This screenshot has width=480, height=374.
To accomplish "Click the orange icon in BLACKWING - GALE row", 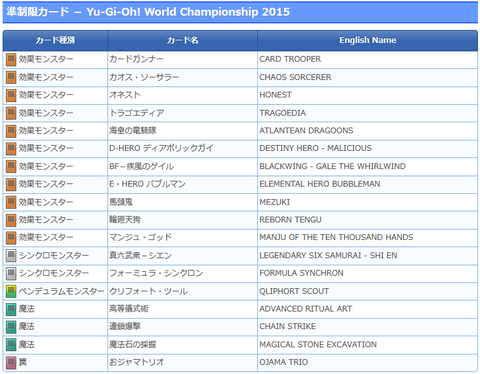I will pos(11,167).
